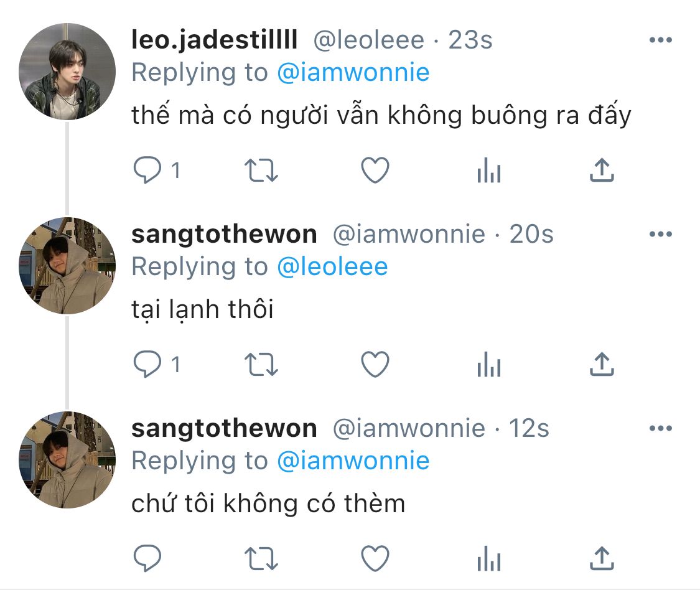Share the leo.jadestillll tweet
The image size is (700, 590).
(x=602, y=170)
